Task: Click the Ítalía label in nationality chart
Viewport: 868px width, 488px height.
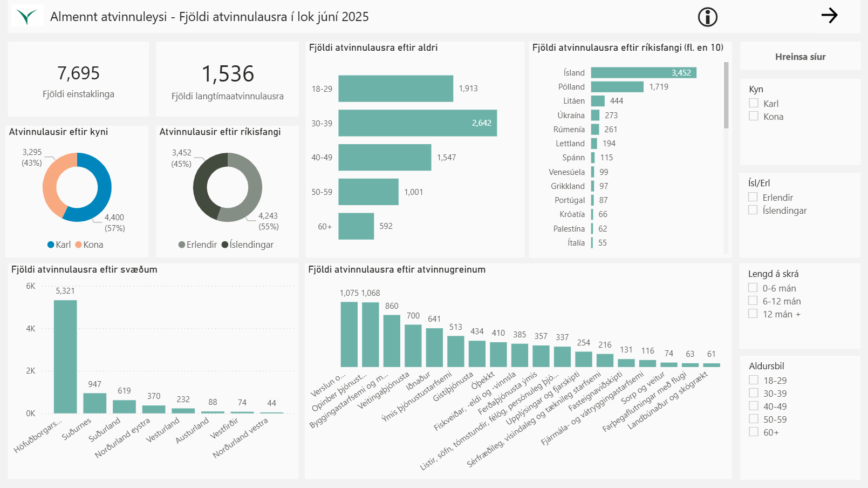Action: point(576,243)
